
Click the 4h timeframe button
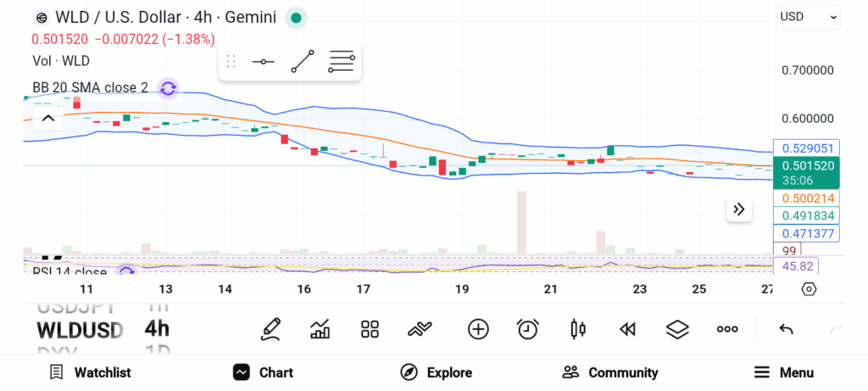[x=157, y=329]
